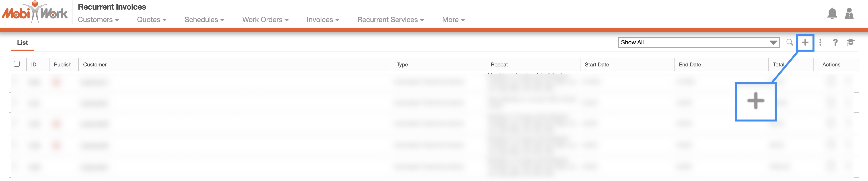
Task: Expand the Customers menu
Action: 98,20
